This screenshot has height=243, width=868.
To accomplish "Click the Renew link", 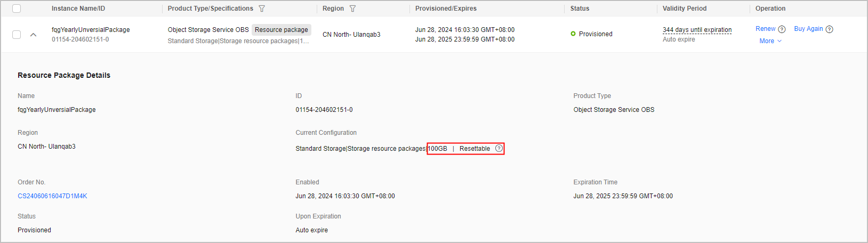I will [765, 29].
